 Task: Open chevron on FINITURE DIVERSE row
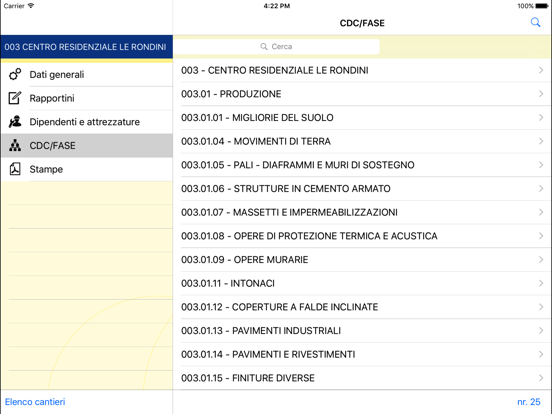(x=541, y=378)
